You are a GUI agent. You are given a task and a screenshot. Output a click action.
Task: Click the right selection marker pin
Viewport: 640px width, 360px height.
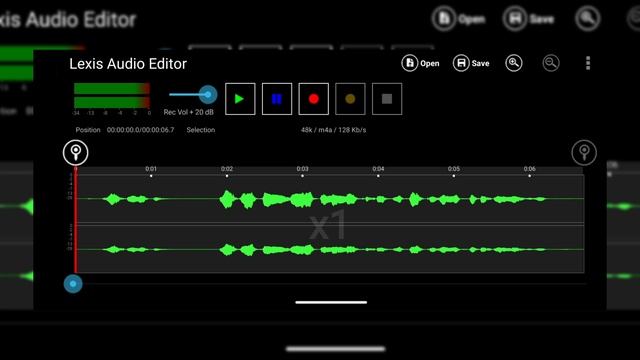click(584, 153)
